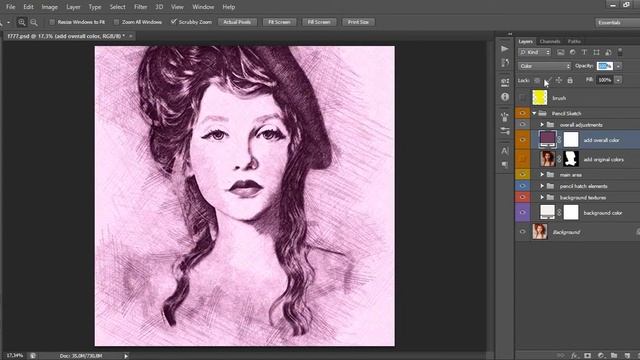Screen dimensions: 640x360
Task: Open the Essentials workspace dropdown
Action: click(x=617, y=22)
